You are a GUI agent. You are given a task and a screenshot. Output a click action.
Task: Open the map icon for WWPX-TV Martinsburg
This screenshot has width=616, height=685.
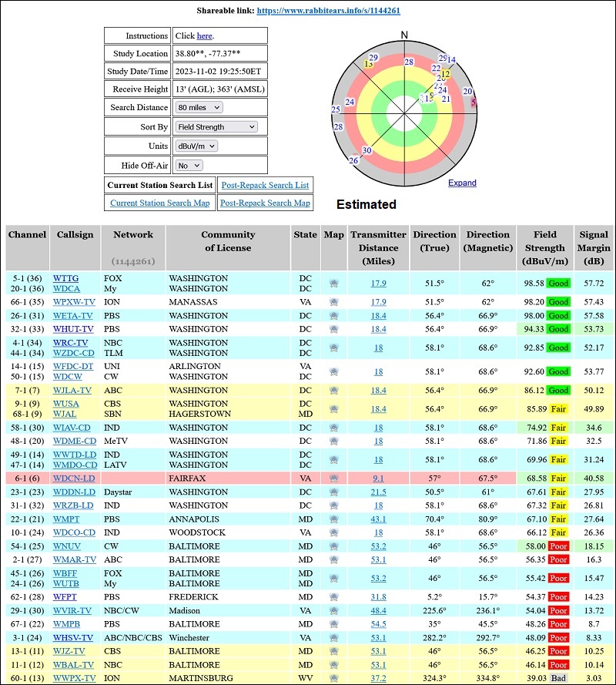[x=333, y=678]
